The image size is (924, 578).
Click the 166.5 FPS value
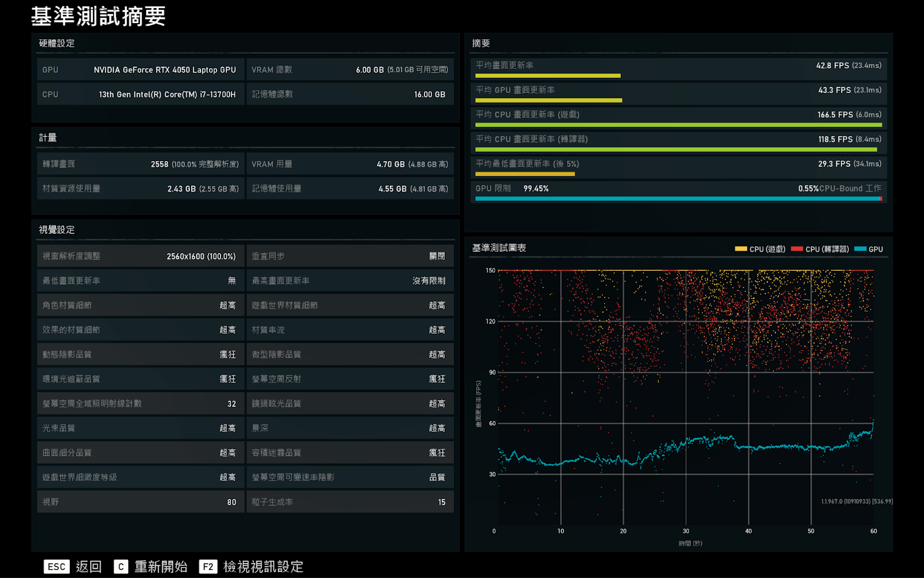point(835,115)
